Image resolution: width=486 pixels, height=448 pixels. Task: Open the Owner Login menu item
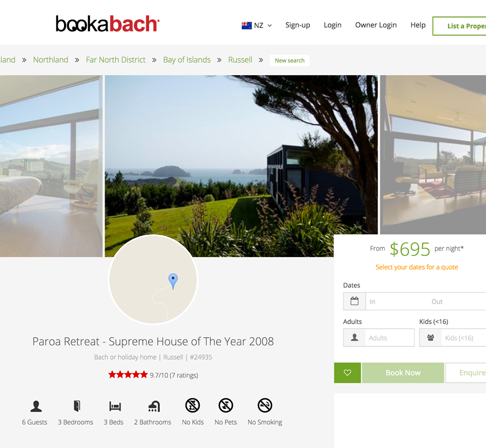[x=376, y=25]
